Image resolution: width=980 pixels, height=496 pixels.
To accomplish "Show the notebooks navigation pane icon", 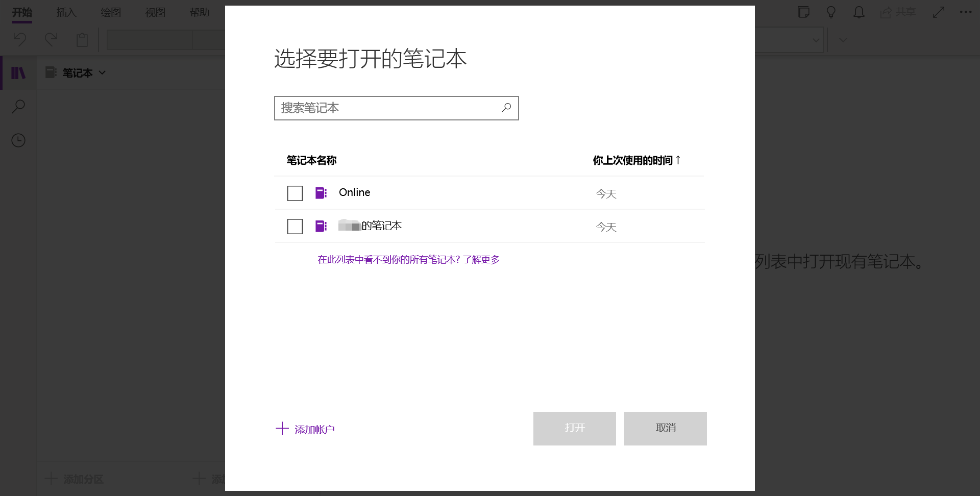I will pos(18,73).
